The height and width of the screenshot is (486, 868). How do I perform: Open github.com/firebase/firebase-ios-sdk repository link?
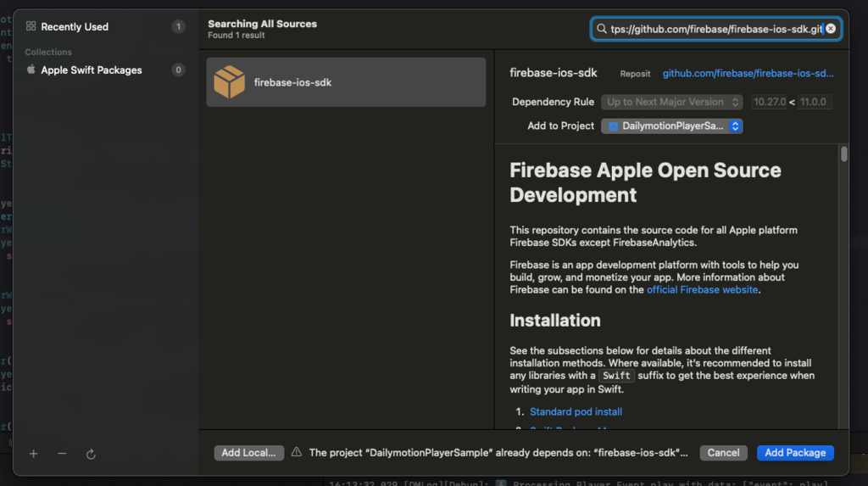pos(748,73)
